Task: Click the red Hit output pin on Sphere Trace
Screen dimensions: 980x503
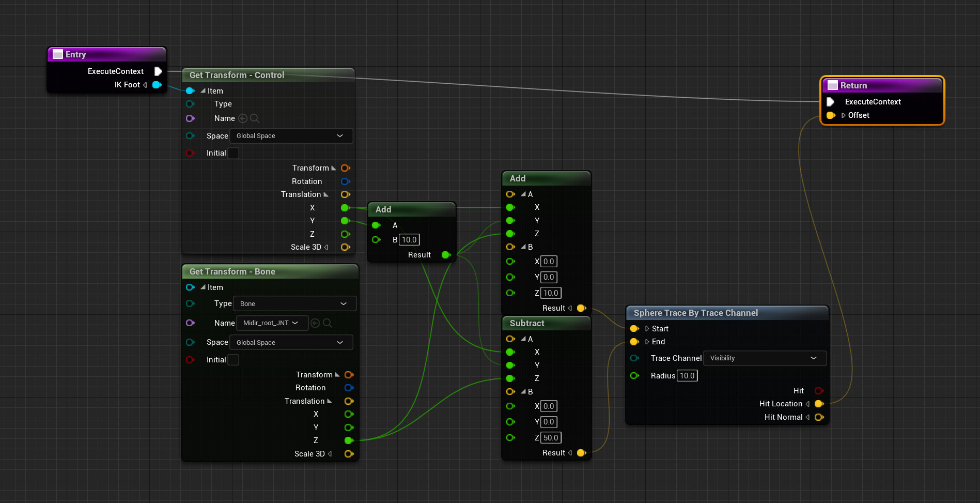Action: tap(818, 391)
